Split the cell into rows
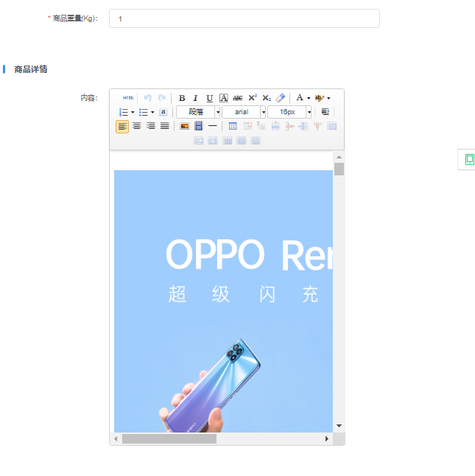 (x=241, y=141)
